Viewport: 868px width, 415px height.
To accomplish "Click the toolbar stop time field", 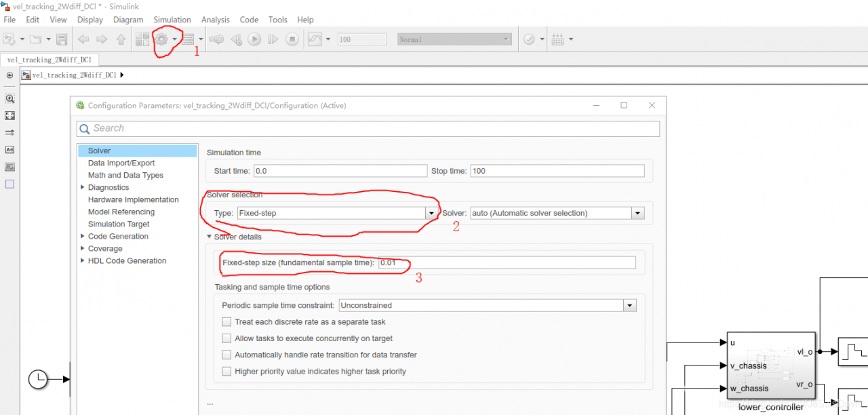I will tap(361, 39).
